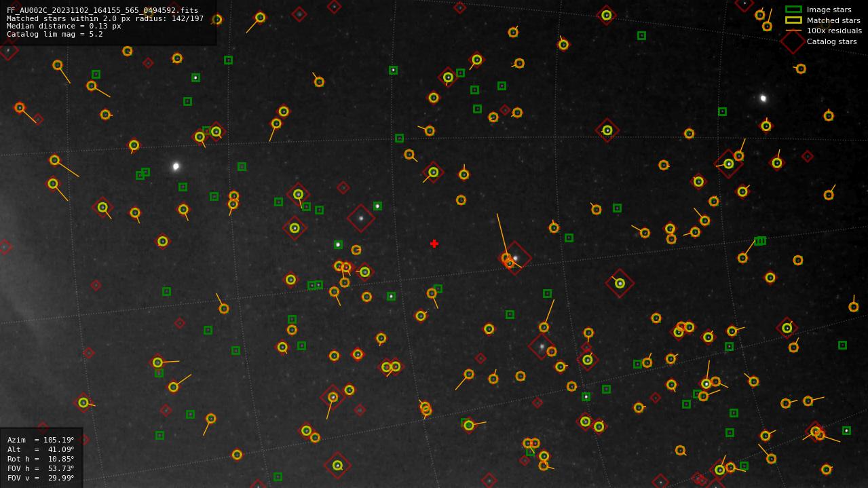Click the bright unmarked star below the legend
The image size is (868, 488).
763,98
